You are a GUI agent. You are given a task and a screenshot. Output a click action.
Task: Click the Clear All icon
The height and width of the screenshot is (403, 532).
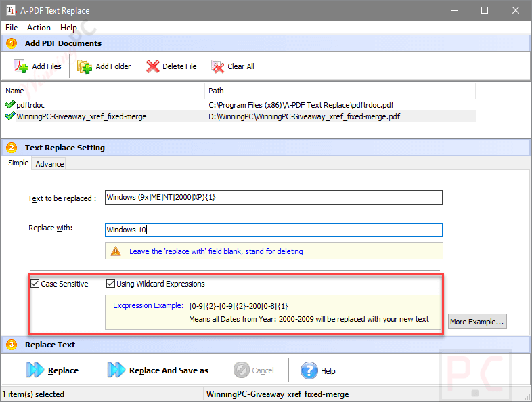click(x=217, y=66)
